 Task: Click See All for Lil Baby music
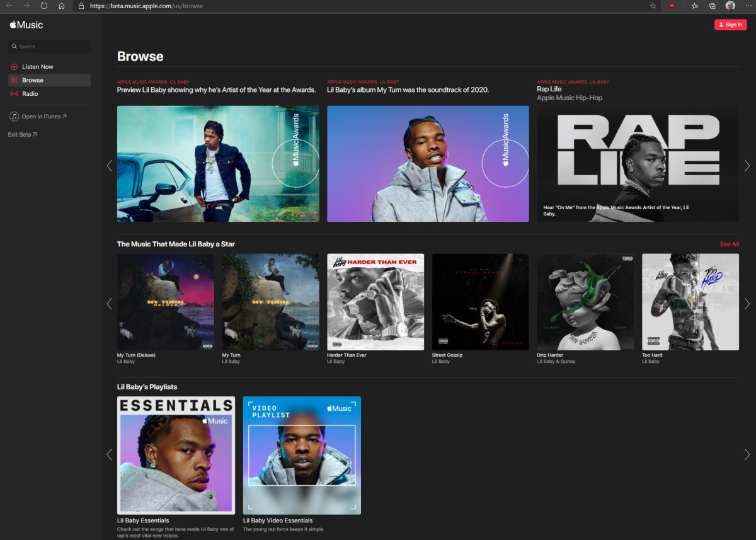[x=729, y=244]
